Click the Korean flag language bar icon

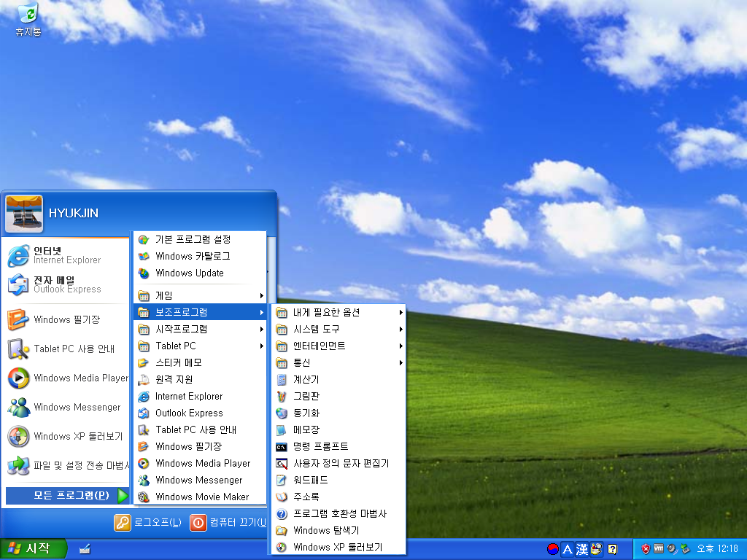tap(552, 549)
